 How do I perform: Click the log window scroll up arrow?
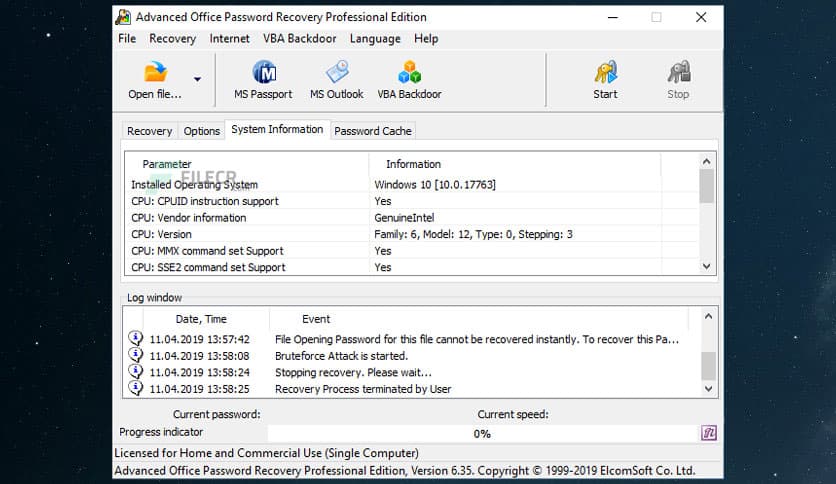(708, 316)
